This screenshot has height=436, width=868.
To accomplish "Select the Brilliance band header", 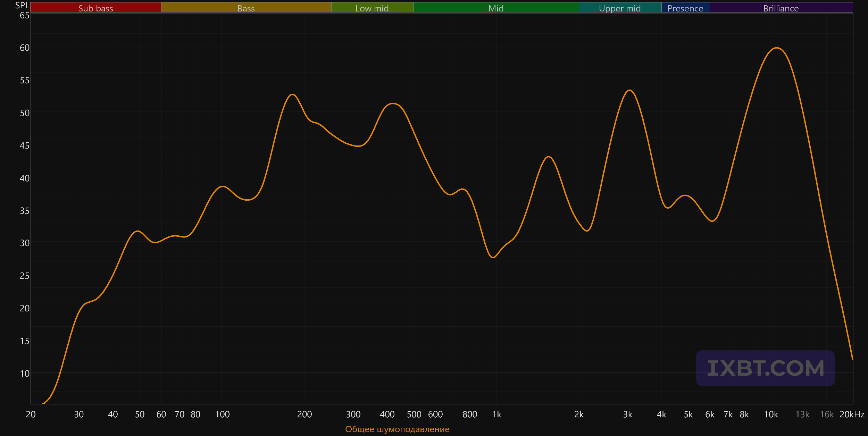I will pos(781,8).
